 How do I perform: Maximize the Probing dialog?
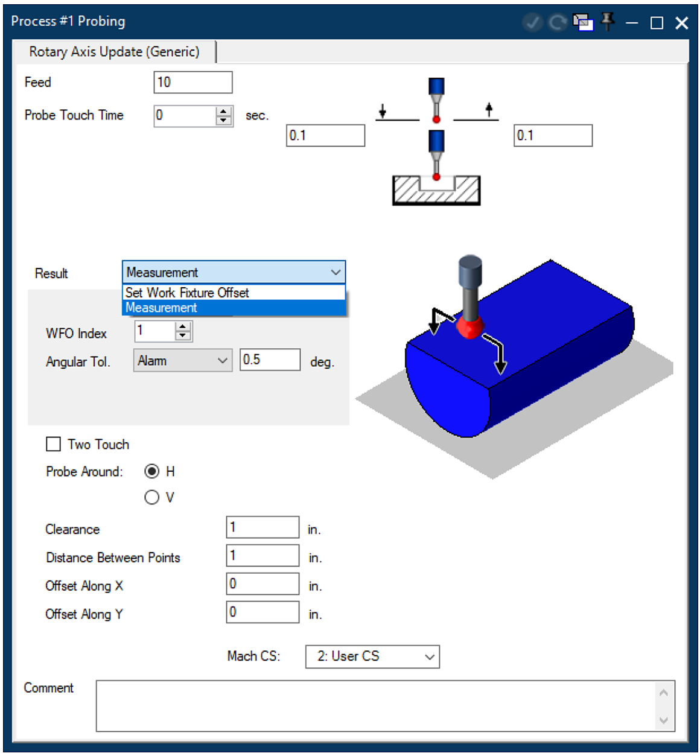click(x=657, y=23)
